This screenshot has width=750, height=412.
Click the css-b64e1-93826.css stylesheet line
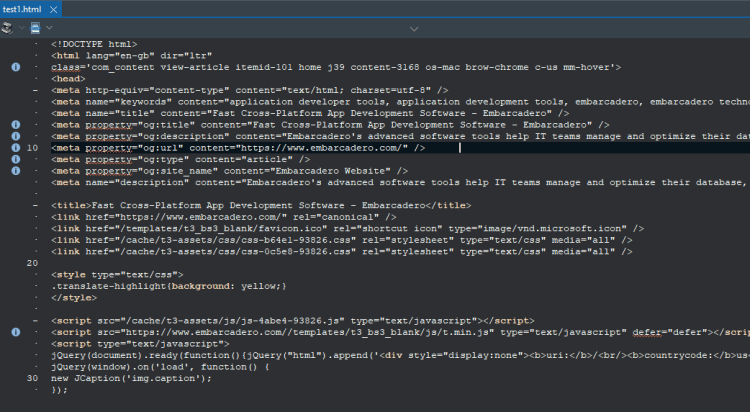(x=342, y=240)
